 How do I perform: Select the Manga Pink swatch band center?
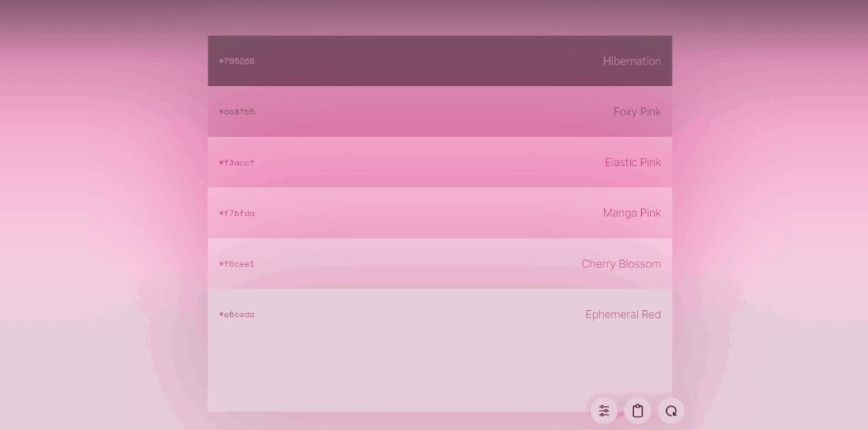439,213
